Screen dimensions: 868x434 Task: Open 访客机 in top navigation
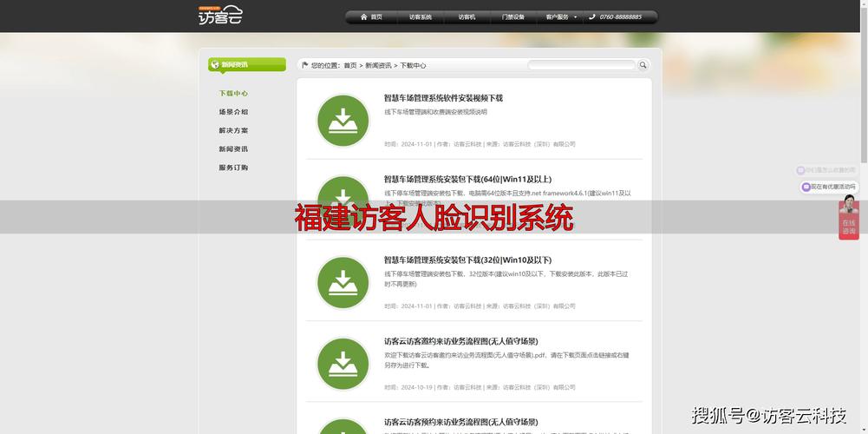(467, 17)
